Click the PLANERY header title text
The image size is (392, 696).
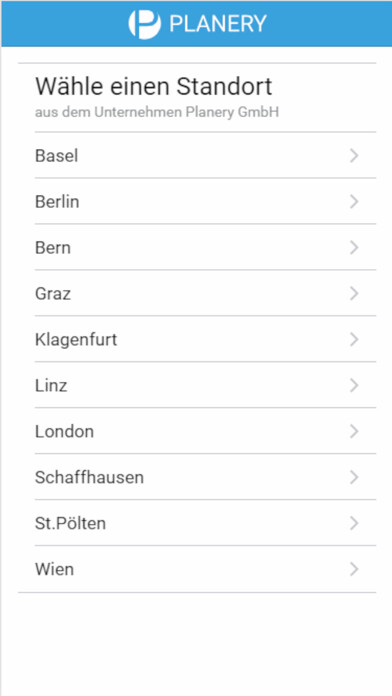coord(218,24)
